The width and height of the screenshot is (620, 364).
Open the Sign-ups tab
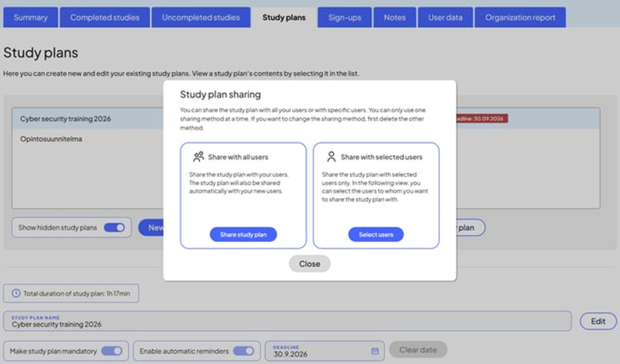345,17
